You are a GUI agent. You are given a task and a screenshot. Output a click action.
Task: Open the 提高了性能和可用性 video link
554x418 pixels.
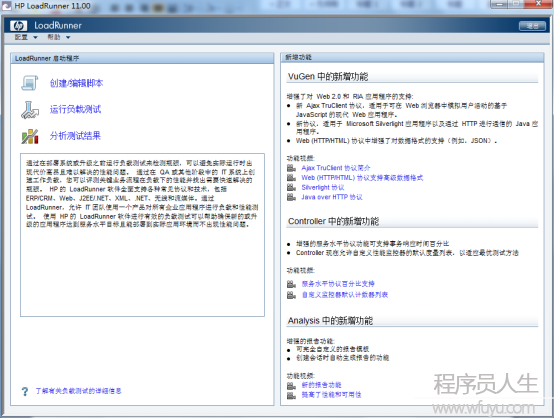coord(331,395)
